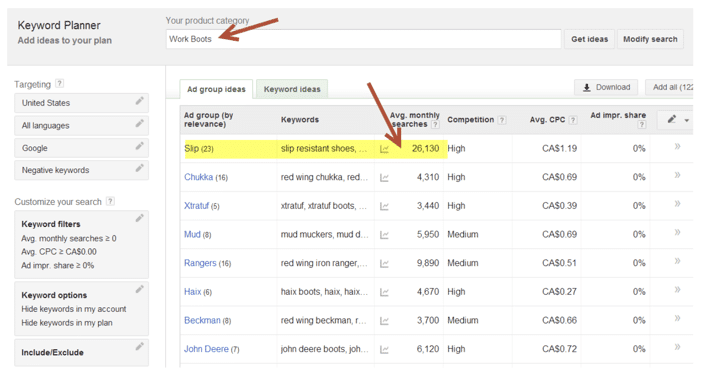
Task: Open trend chart icon for Mud row
Action: tap(384, 235)
